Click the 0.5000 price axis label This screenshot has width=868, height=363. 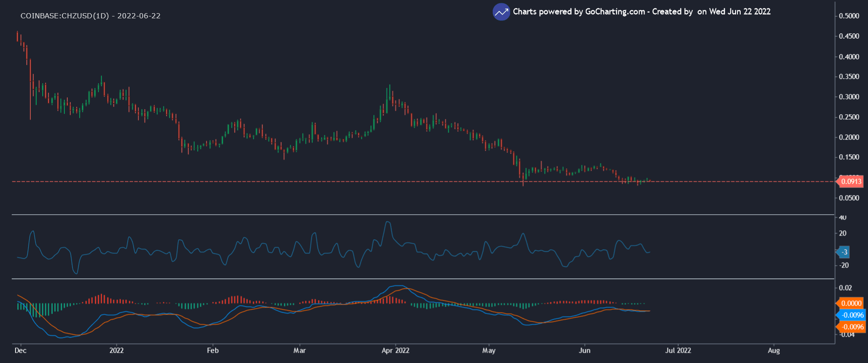click(849, 16)
